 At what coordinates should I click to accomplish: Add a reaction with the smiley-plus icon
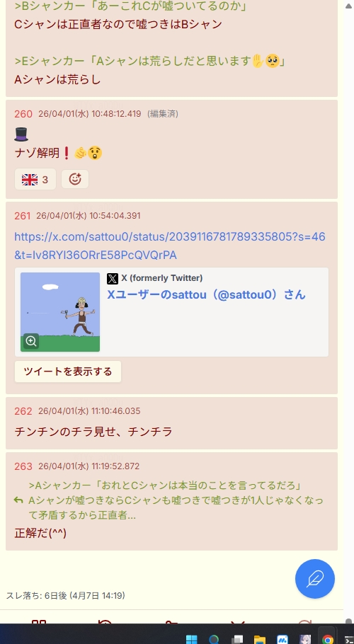point(75,179)
